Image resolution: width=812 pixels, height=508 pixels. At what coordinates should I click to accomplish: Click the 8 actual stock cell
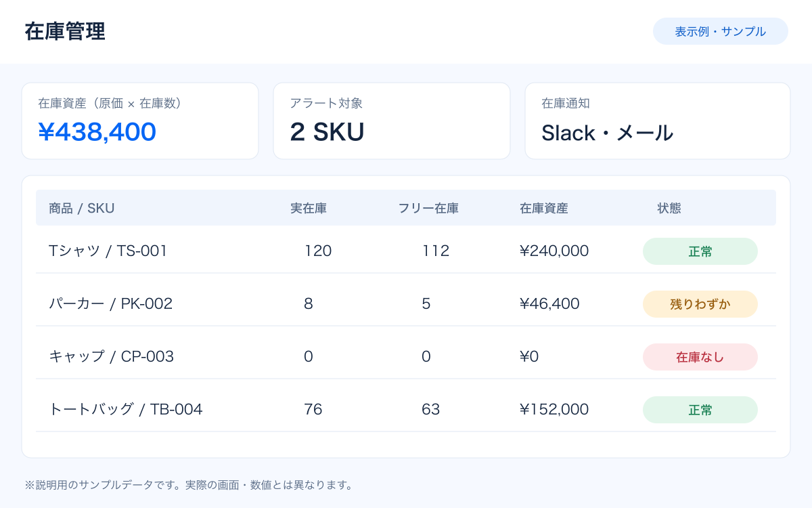click(309, 303)
